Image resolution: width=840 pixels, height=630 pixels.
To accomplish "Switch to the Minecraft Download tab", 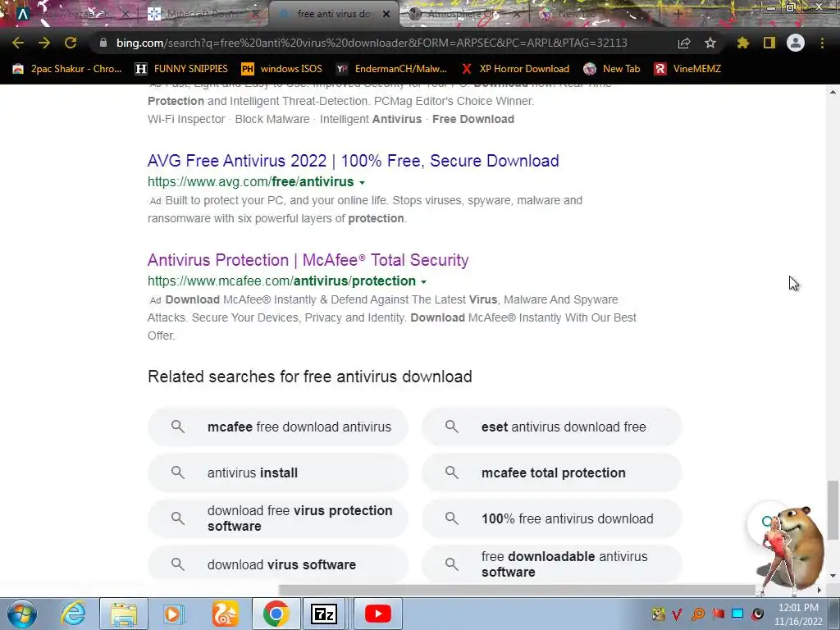I will point(203,14).
